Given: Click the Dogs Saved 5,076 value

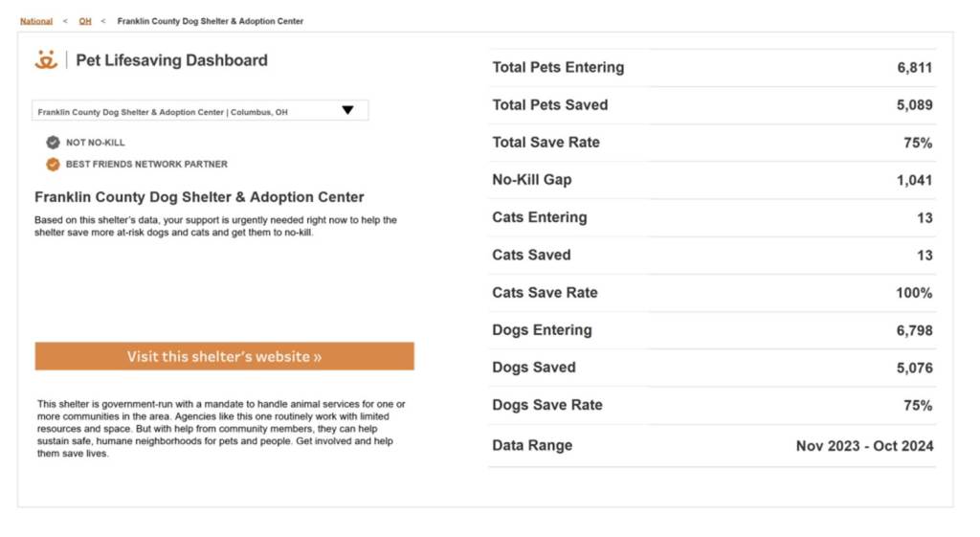Looking at the screenshot, I should click(x=913, y=368).
